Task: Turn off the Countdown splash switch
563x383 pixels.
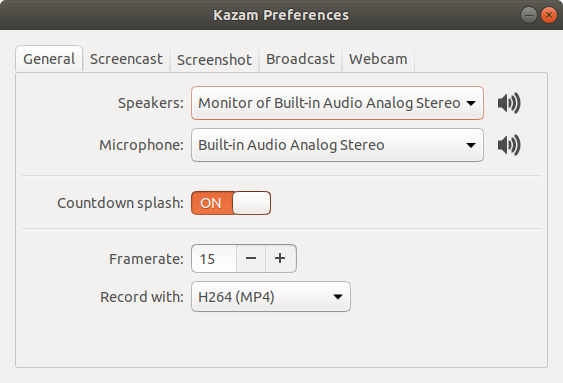Action: pos(231,203)
